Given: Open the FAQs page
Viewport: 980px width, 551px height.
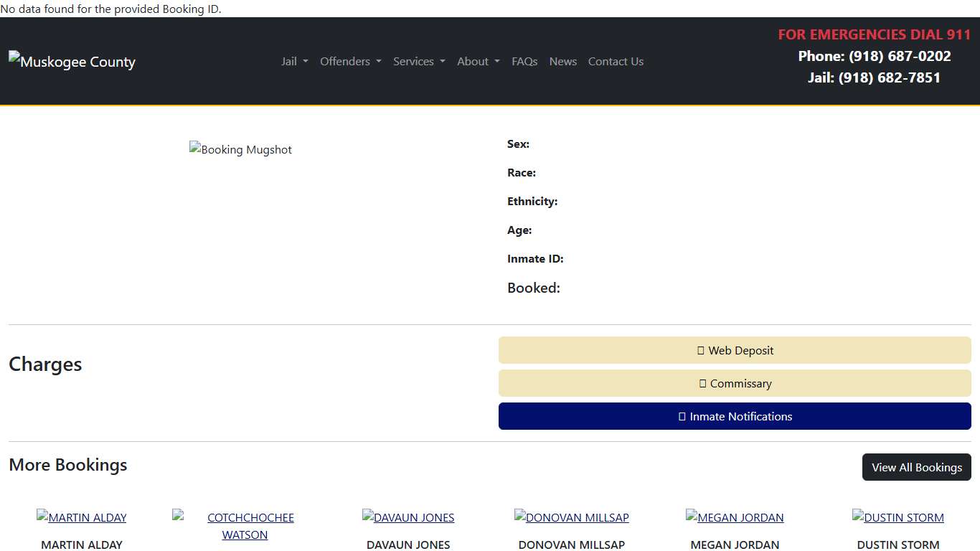Looking at the screenshot, I should [524, 61].
